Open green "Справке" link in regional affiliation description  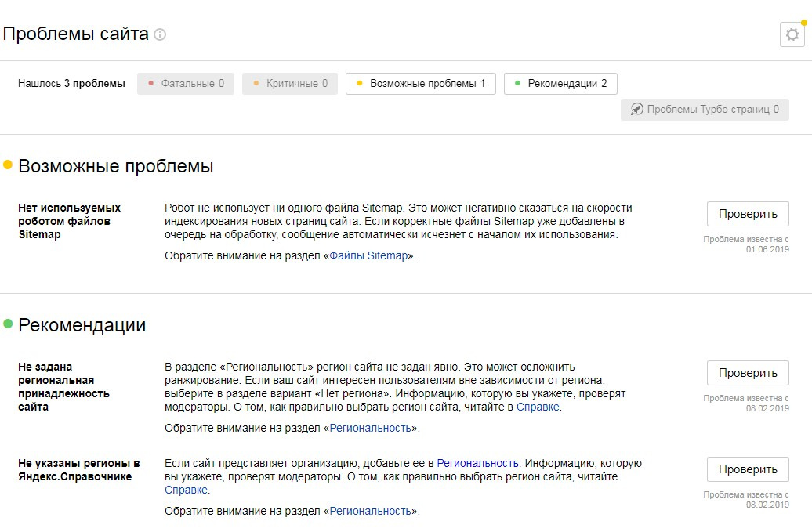tap(538, 407)
